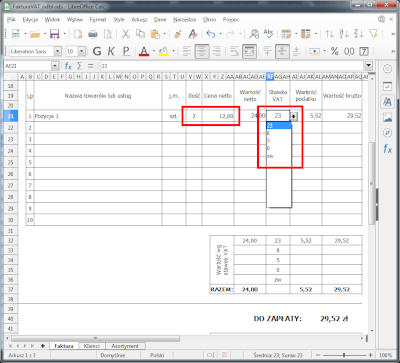Toggle Bold formatting G button

(97, 51)
